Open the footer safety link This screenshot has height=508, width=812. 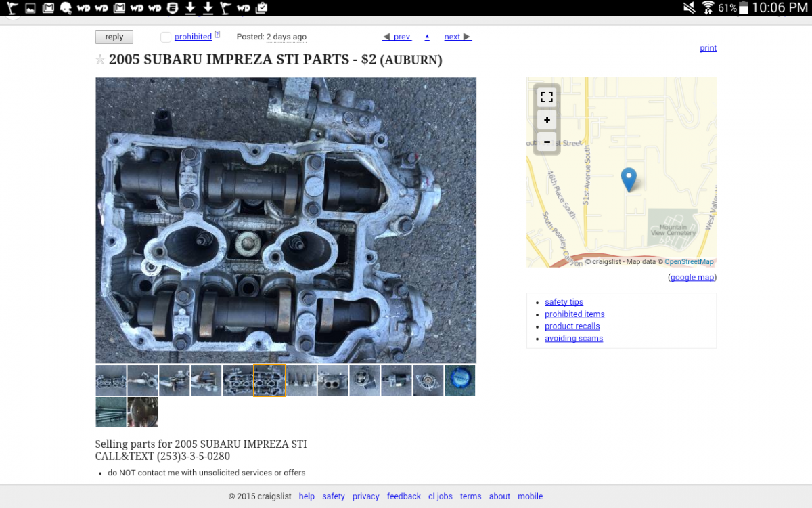(334, 496)
